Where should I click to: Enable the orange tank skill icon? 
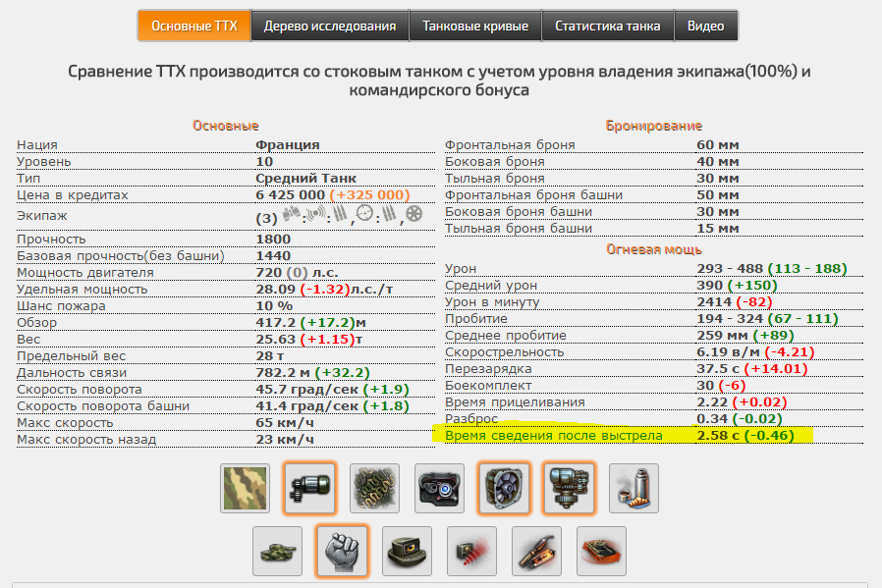(x=601, y=551)
